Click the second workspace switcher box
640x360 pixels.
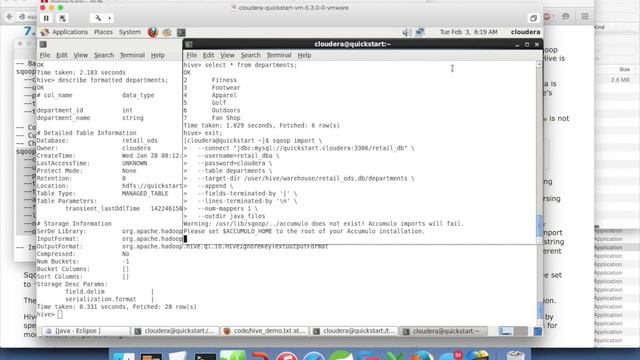[520, 331]
